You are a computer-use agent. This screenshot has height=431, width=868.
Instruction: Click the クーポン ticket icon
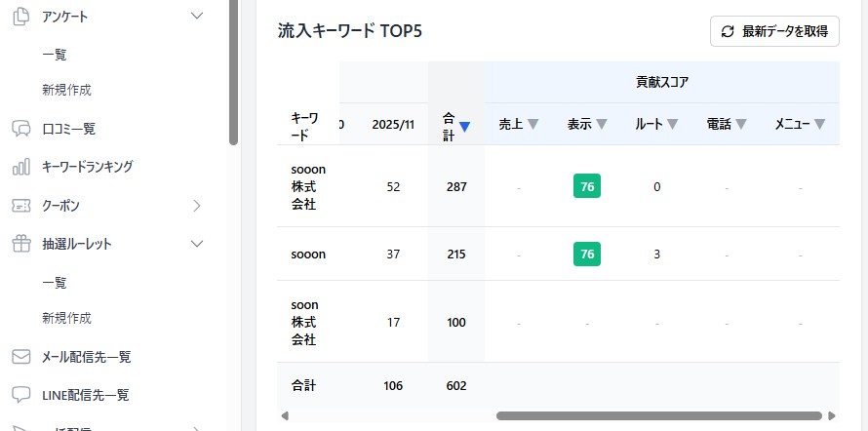click(x=20, y=206)
